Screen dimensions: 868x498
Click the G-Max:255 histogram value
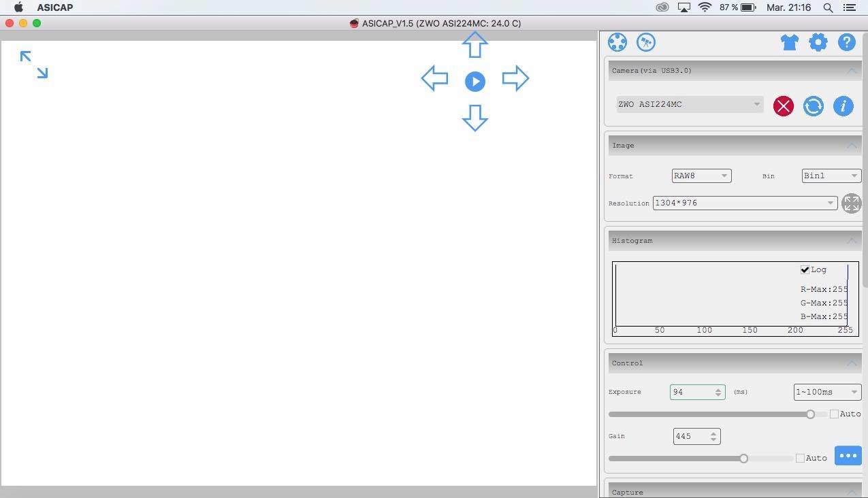[x=824, y=303]
